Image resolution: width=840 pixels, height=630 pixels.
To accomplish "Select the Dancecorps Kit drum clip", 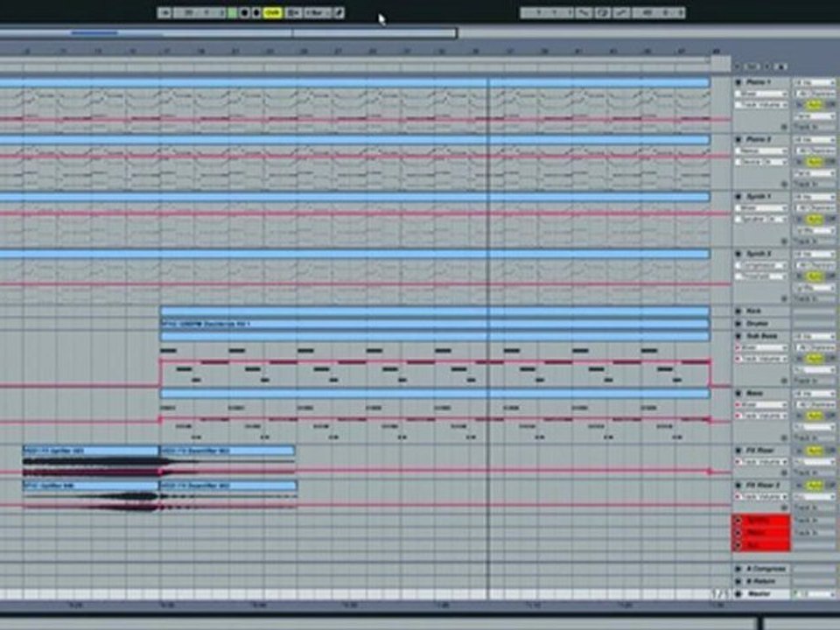I will click(435, 324).
